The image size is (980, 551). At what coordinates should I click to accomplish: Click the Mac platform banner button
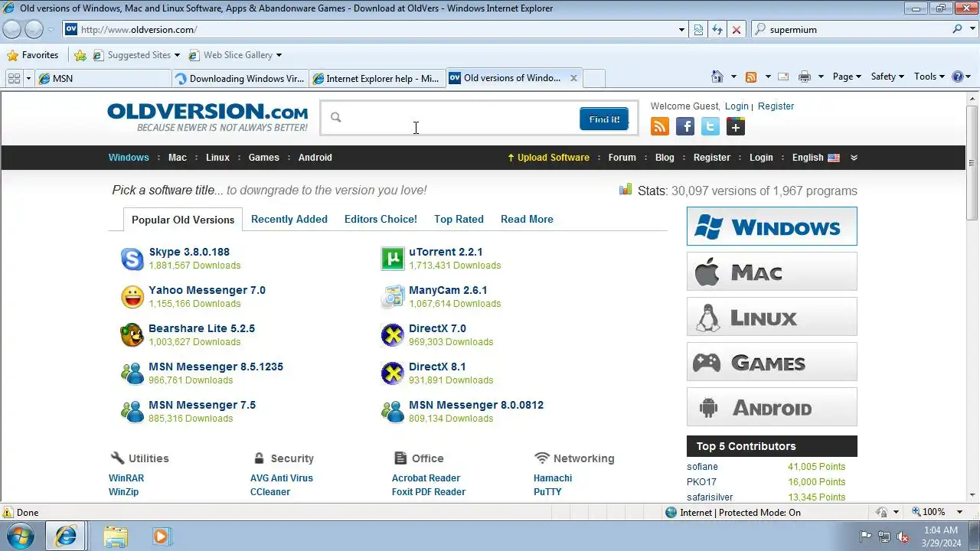(x=772, y=272)
